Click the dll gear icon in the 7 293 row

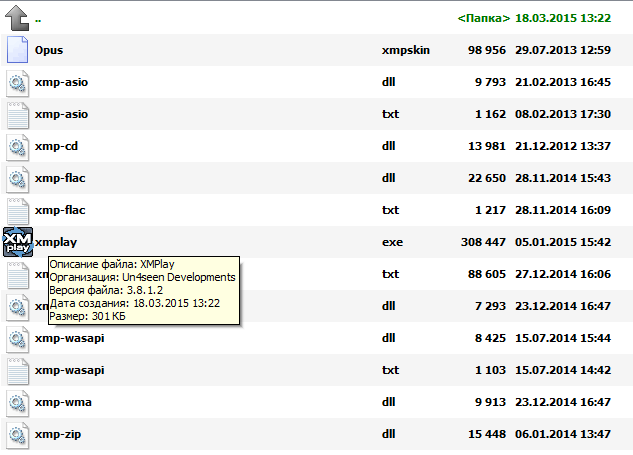click(17, 307)
